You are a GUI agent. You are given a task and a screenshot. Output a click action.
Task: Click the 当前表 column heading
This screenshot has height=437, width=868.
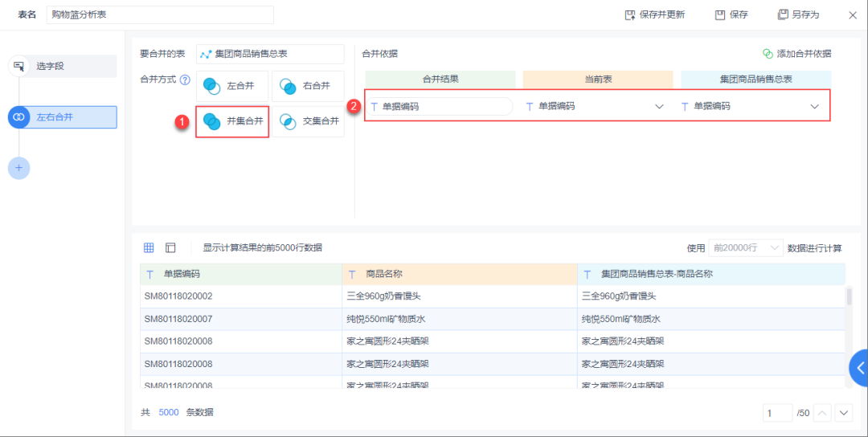coord(598,79)
